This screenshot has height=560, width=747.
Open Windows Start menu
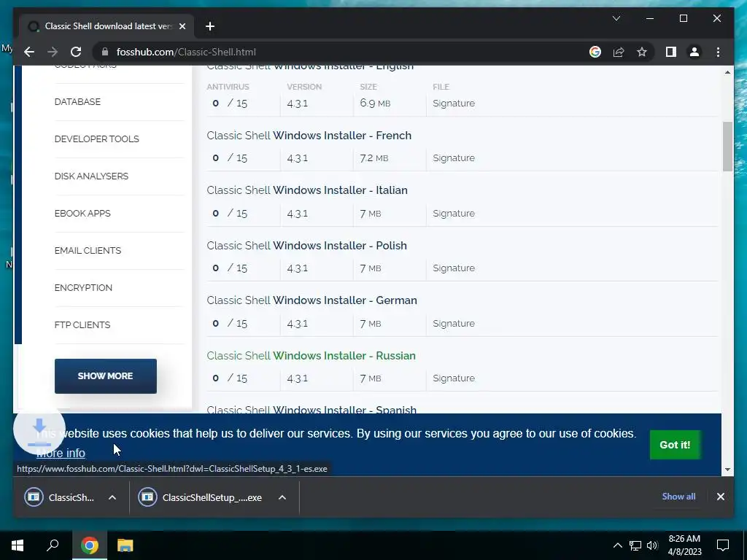18,545
